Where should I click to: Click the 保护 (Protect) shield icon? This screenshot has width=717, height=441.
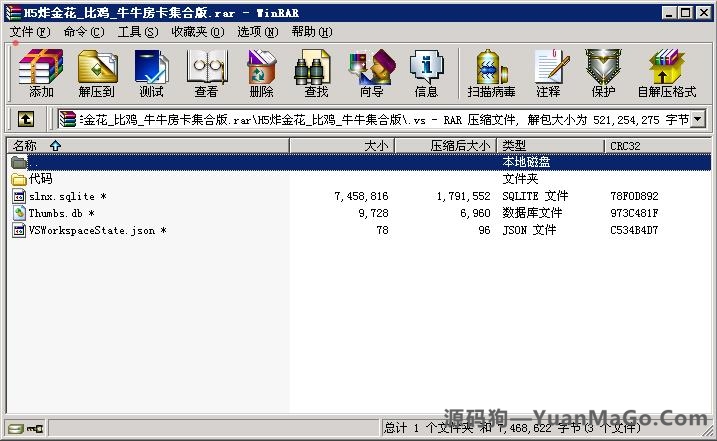tap(604, 68)
